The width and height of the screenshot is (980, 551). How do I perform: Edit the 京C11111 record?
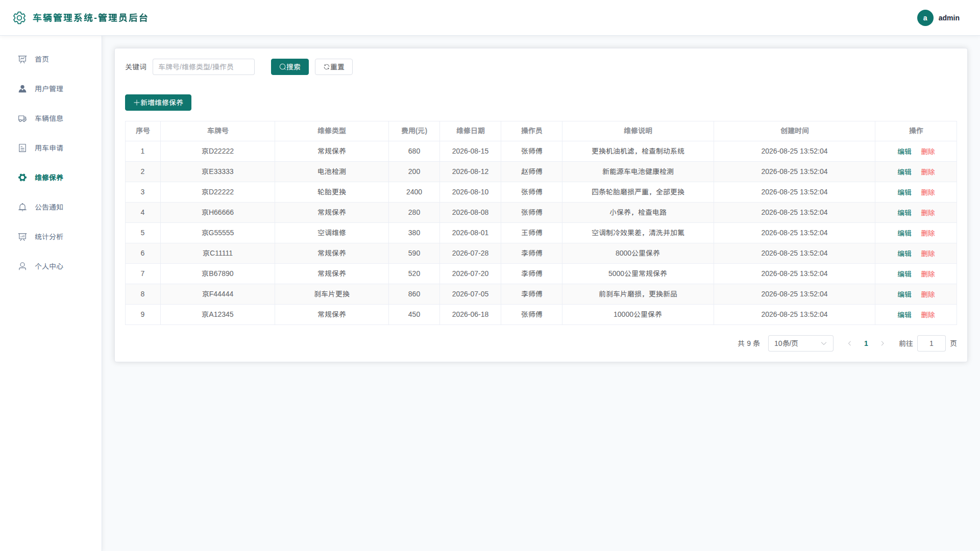point(904,254)
